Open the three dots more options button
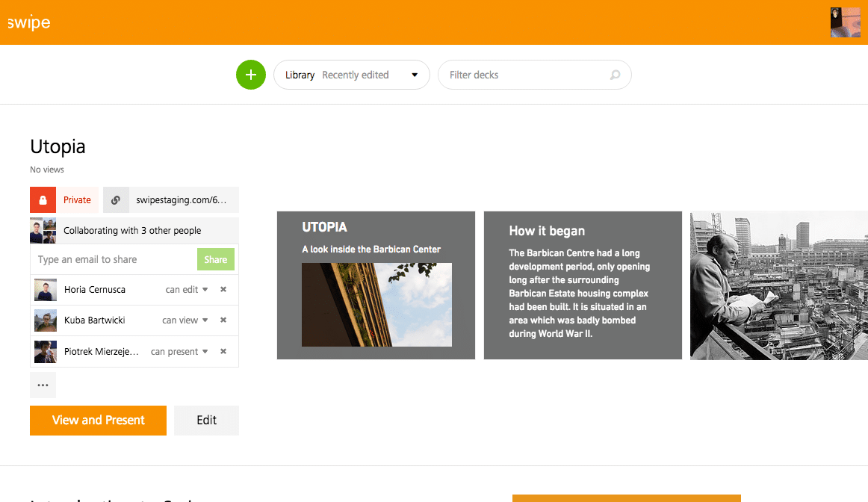This screenshot has height=502, width=868. (x=43, y=385)
